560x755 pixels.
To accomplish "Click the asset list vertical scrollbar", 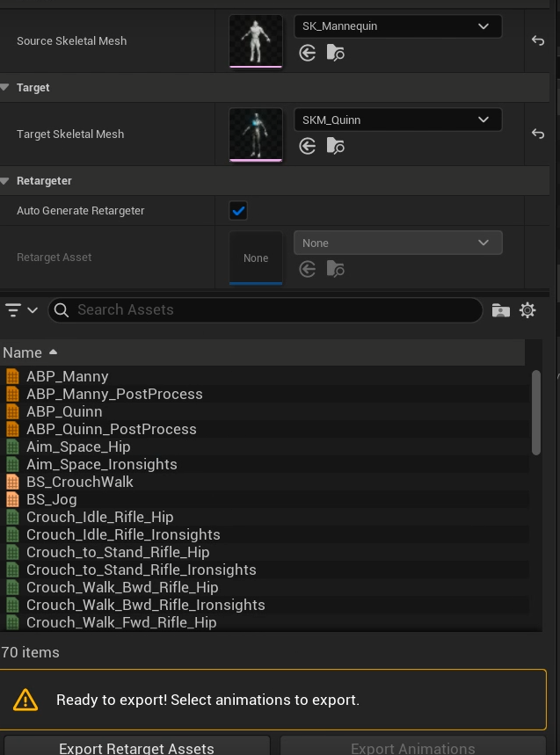I will (x=536, y=412).
